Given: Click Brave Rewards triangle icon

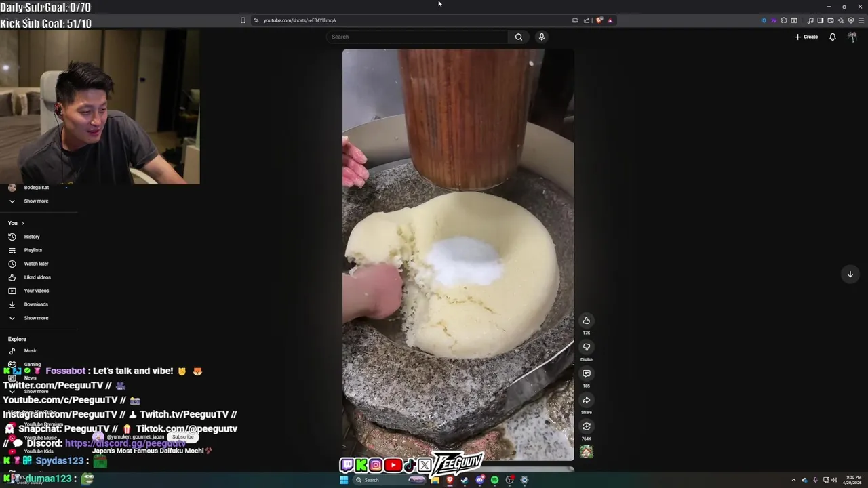Looking at the screenshot, I should pyautogui.click(x=610, y=20).
